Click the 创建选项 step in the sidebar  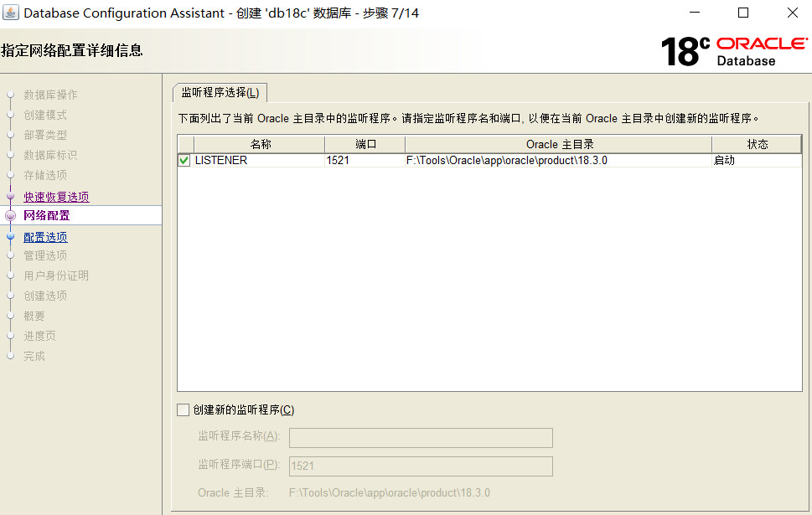tap(45, 296)
